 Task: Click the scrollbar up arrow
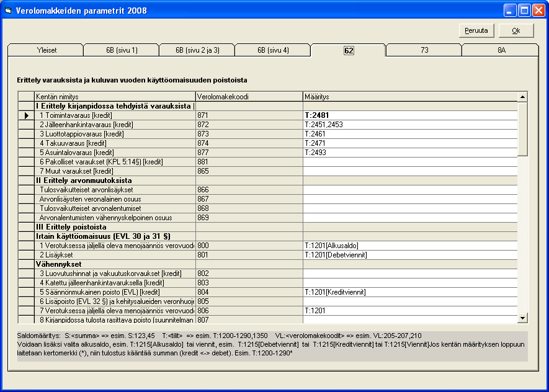coord(522,97)
